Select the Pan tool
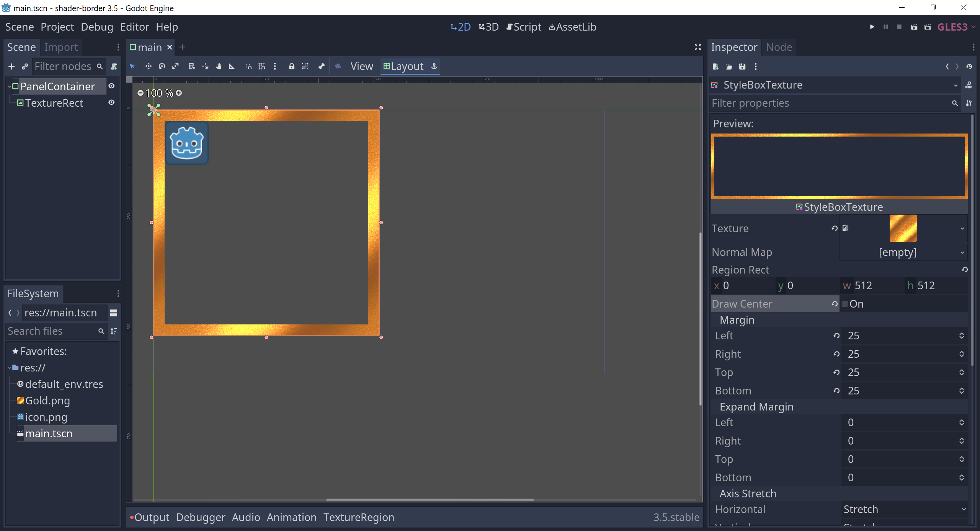This screenshot has height=531, width=980. pos(219,66)
